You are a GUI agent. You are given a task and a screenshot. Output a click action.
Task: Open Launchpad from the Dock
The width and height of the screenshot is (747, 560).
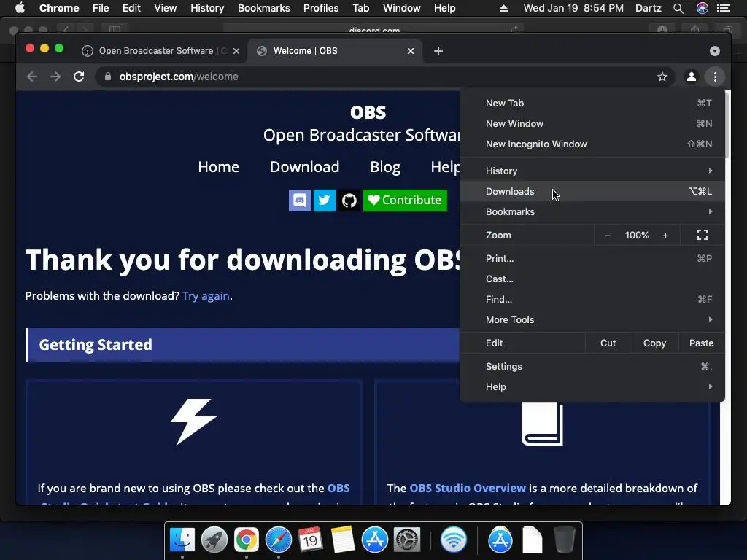click(214, 540)
